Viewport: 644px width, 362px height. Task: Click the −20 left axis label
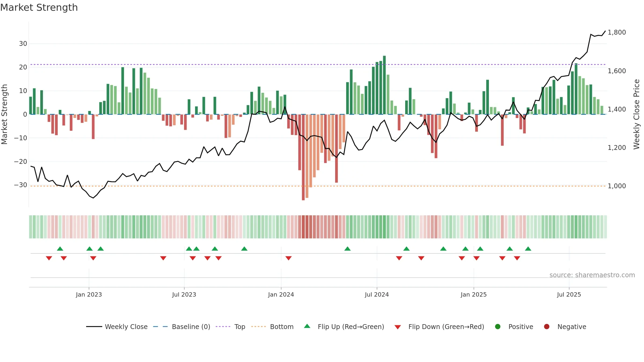point(21,161)
